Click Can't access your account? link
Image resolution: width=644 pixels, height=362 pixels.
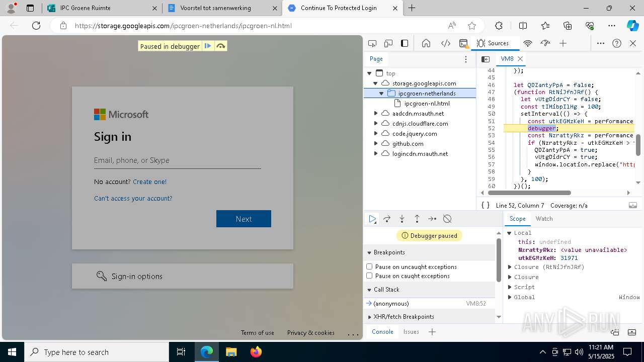[x=133, y=198]
